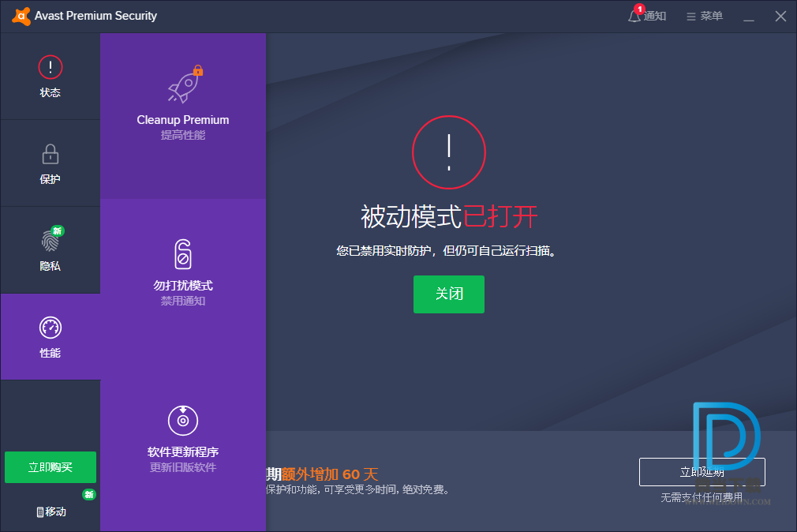Open the Software Updater disc icon
Viewport: 797px width, 532px height.
pos(183,421)
